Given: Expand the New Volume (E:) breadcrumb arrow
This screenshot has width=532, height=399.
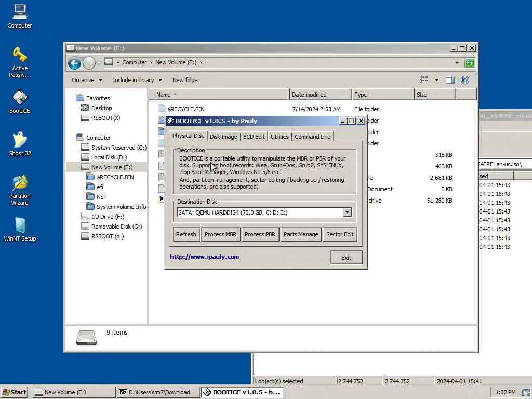Looking at the screenshot, I should pos(201,62).
